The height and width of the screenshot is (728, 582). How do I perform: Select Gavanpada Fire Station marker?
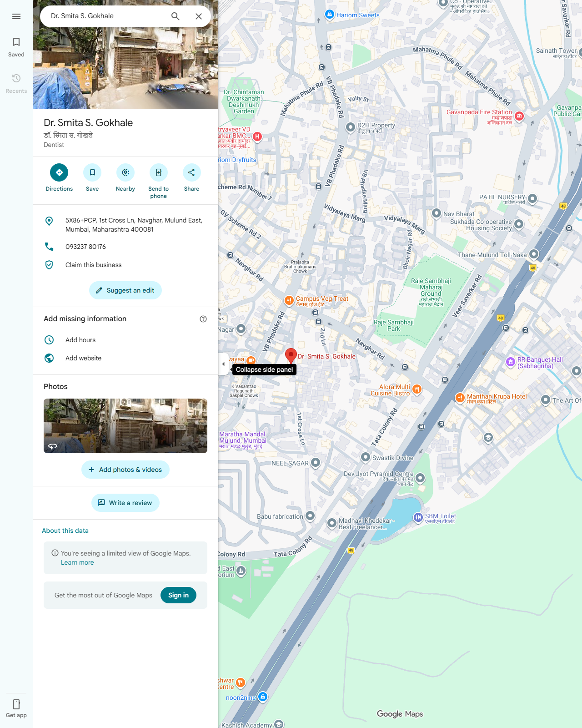(519, 116)
